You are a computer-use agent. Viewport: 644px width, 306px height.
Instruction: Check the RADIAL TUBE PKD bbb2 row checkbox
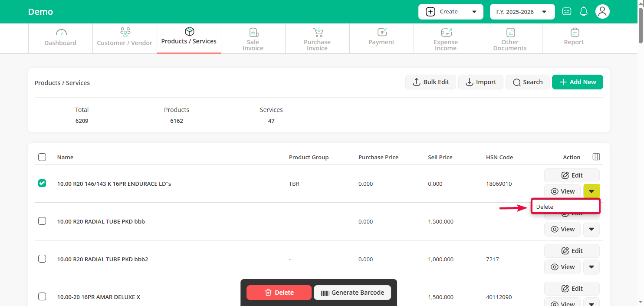pyautogui.click(x=42, y=259)
